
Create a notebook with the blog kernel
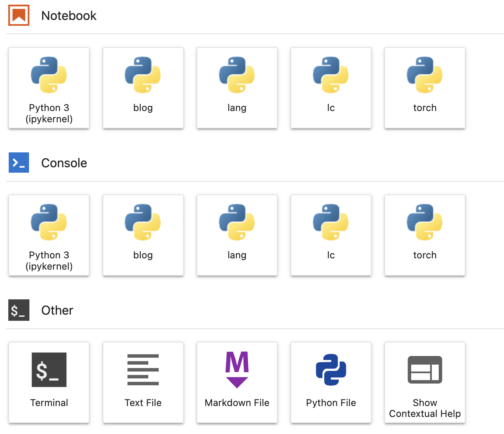143,88
